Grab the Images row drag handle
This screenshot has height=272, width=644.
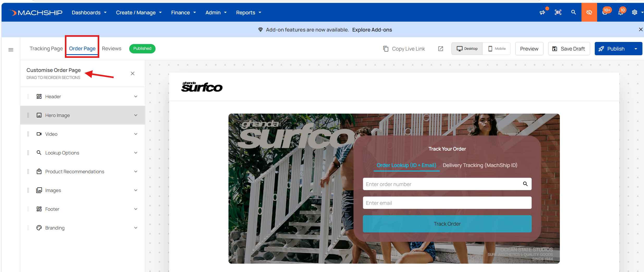(28, 190)
